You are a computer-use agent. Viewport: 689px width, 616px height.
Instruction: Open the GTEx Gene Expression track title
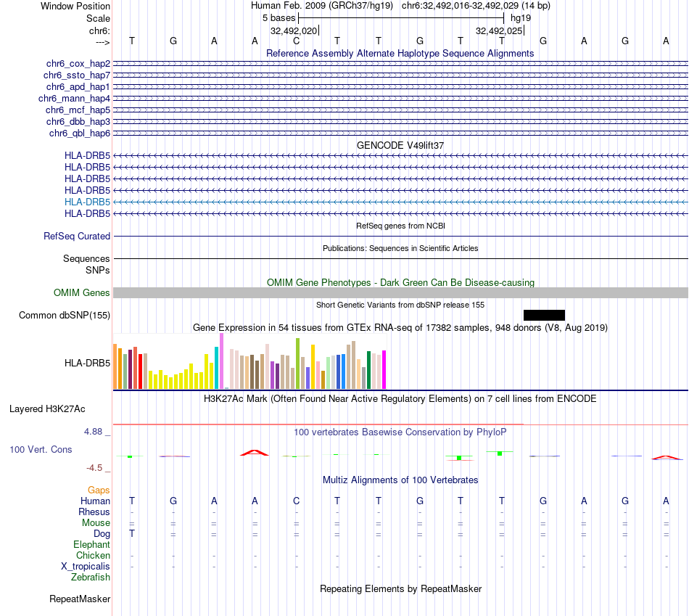point(400,327)
